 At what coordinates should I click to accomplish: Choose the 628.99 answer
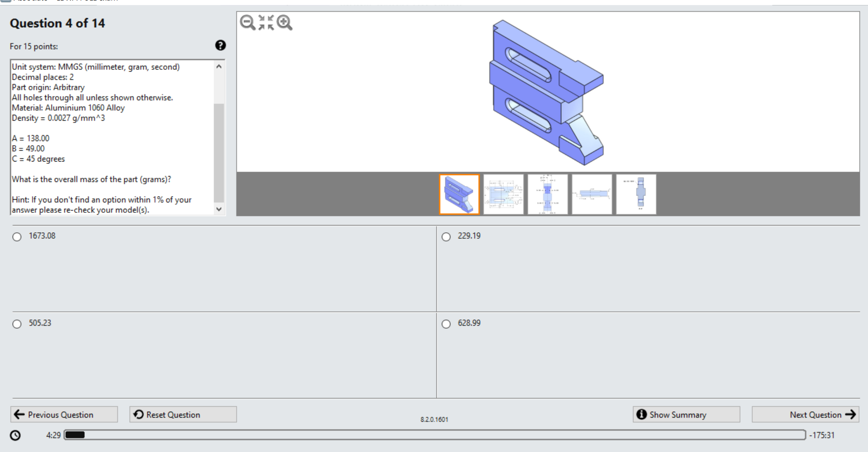click(446, 324)
